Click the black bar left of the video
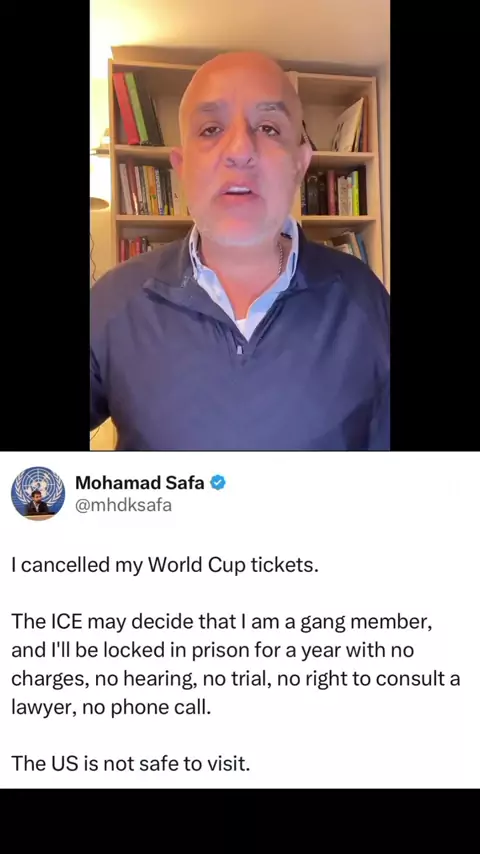This screenshot has height=854, width=480. [45, 225]
